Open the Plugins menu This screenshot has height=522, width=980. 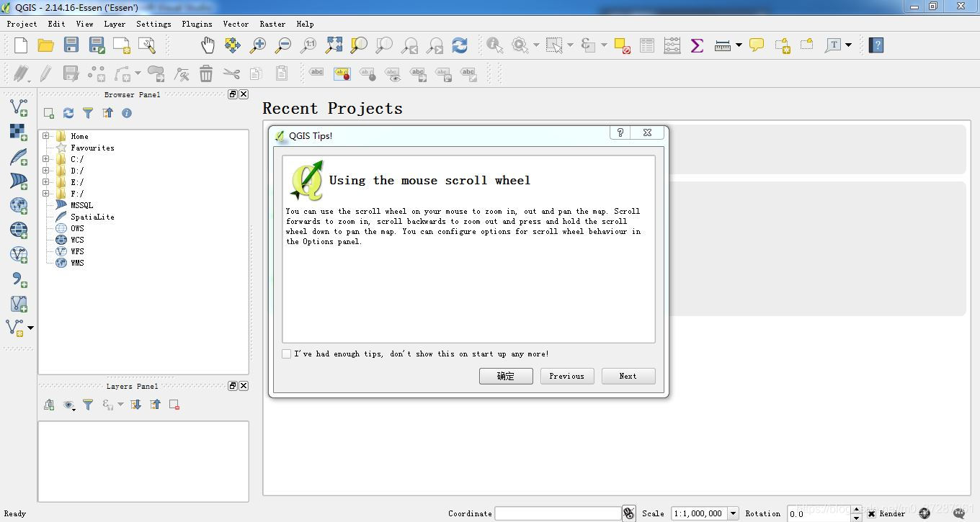coord(197,24)
